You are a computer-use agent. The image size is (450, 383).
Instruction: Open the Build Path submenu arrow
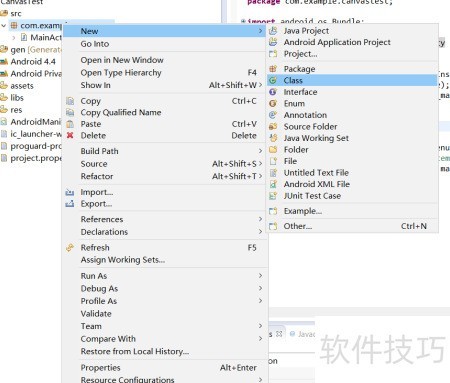260,151
